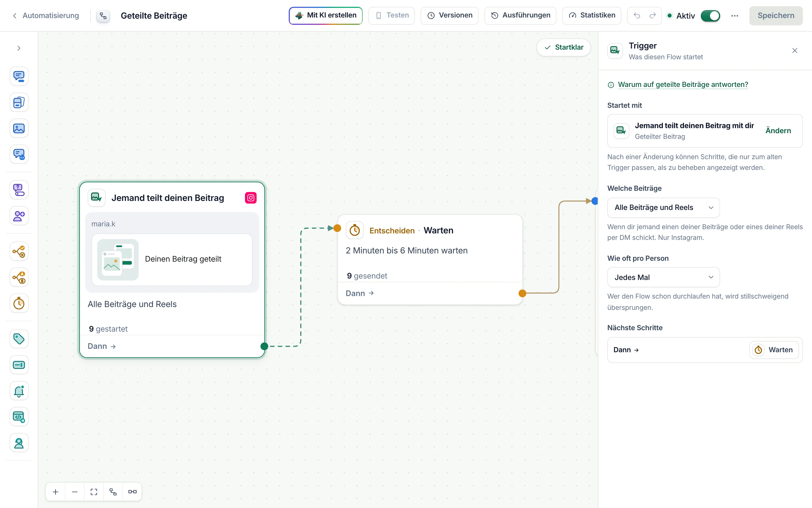Click 'Alle Beiträge und Reels' text on trigger card

(x=132, y=304)
